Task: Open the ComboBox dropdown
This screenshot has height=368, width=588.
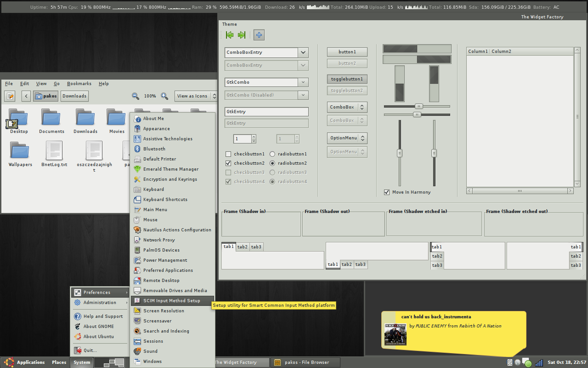Action: (x=347, y=107)
